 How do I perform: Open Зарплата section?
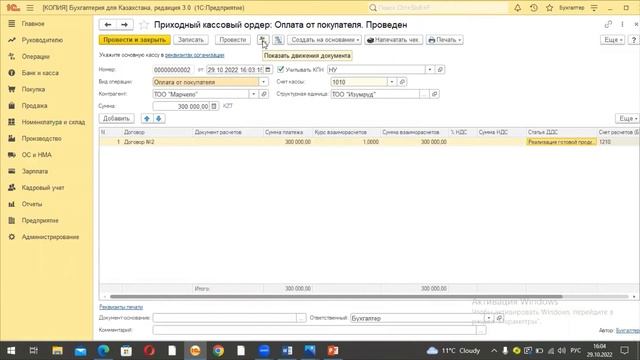[x=35, y=171]
